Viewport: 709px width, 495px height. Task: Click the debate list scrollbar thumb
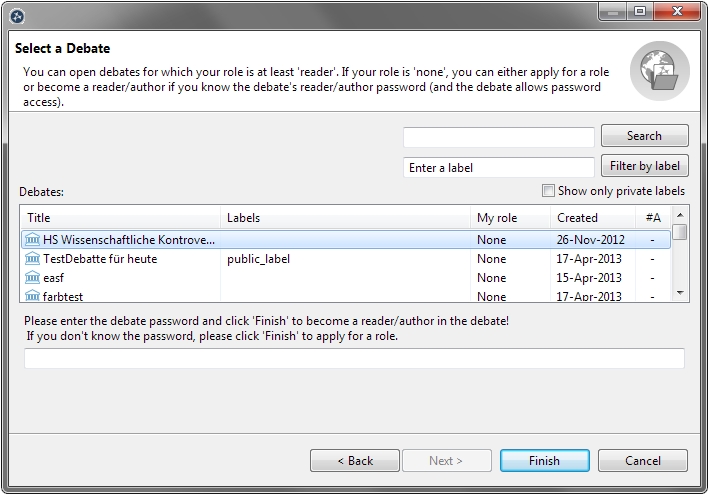coord(680,232)
